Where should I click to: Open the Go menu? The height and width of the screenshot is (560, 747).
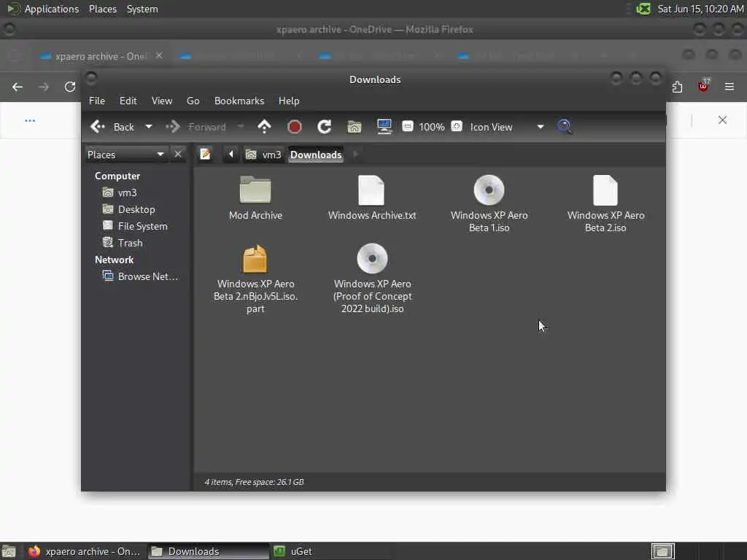(193, 101)
